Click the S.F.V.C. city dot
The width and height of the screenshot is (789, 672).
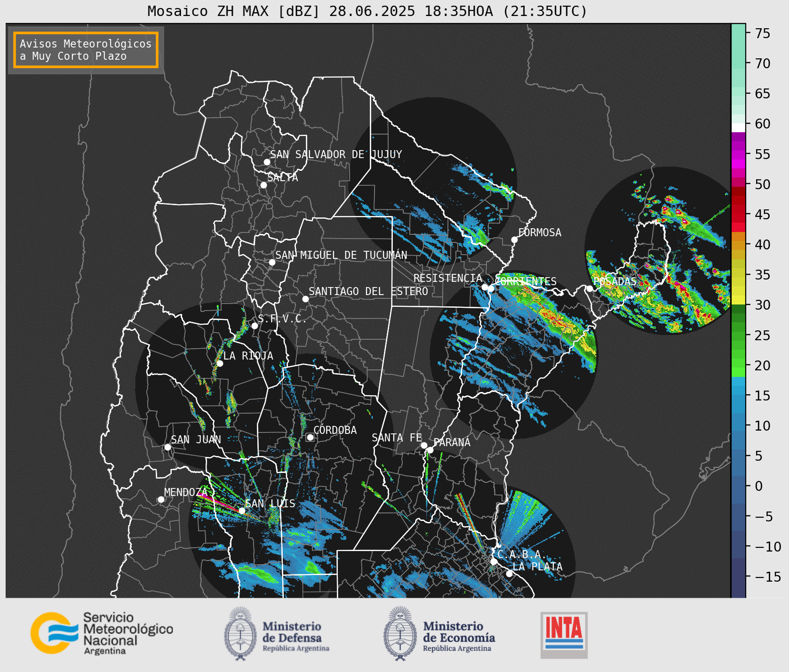(255, 326)
